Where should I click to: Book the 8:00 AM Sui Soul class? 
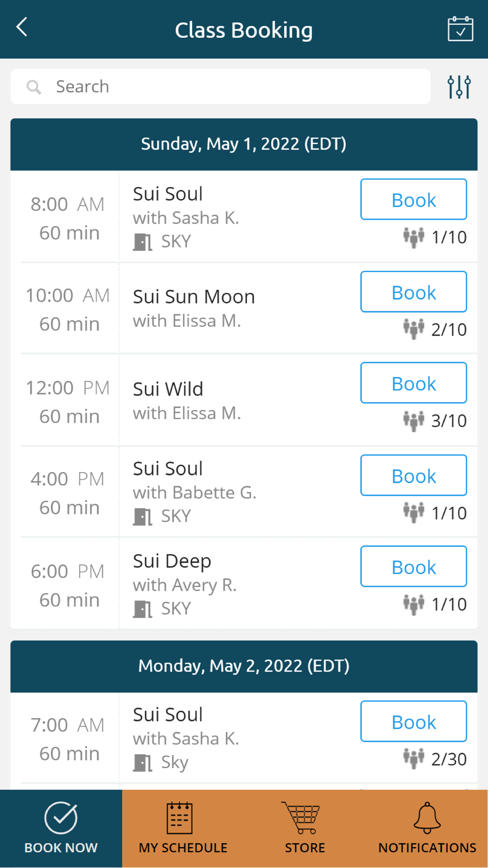(414, 199)
